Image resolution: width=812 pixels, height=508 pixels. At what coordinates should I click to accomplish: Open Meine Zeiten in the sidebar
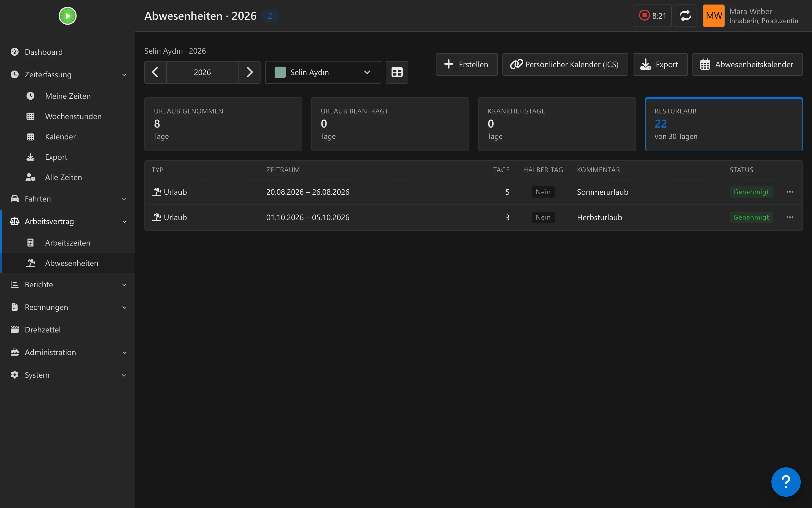[x=67, y=96]
